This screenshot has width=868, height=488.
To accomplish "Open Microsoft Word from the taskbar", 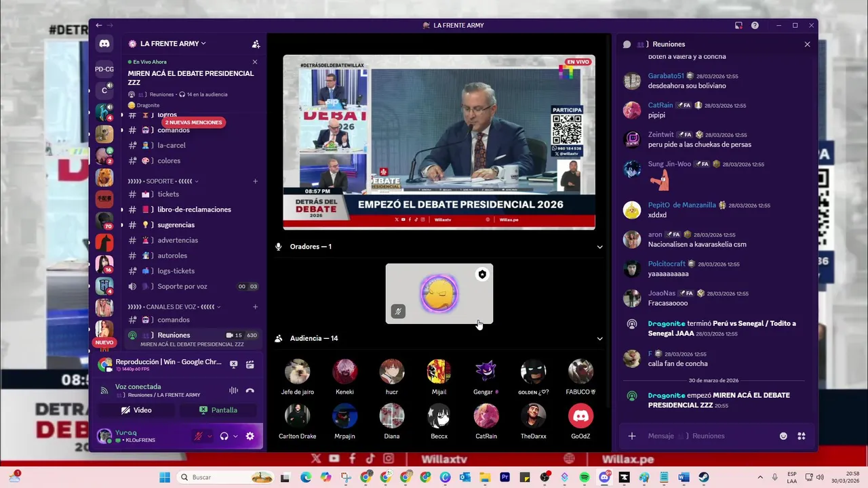I will pyautogui.click(x=684, y=477).
